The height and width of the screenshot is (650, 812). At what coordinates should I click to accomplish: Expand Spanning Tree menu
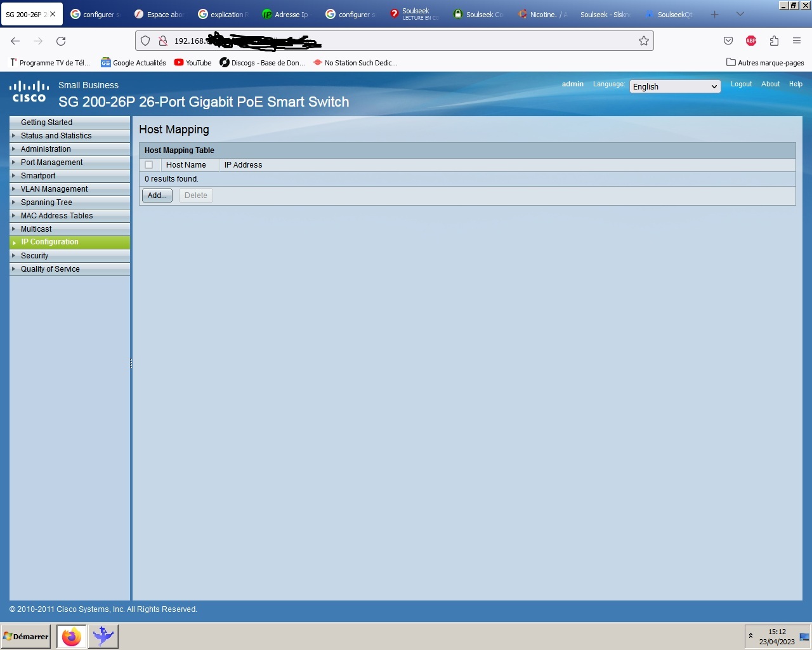tap(70, 202)
